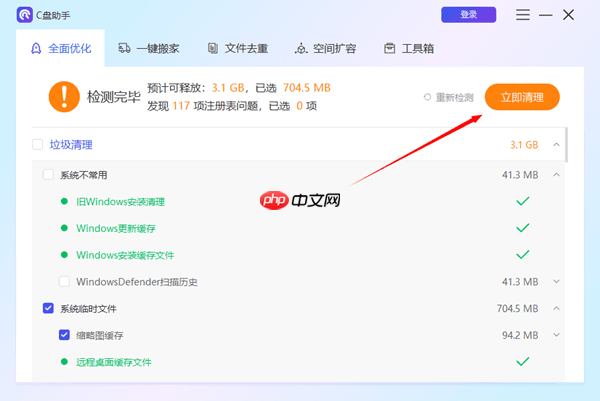This screenshot has height=401, width=600.
Task: Uncheck the 系统临时文件 checkbox
Action: pyautogui.click(x=48, y=308)
